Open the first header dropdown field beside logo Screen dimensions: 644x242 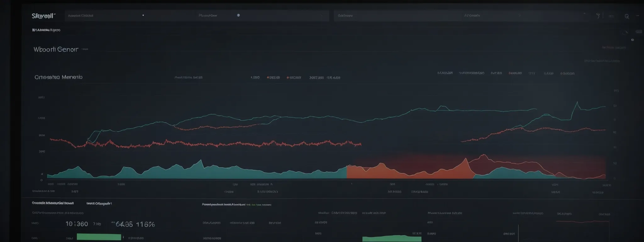click(104, 15)
